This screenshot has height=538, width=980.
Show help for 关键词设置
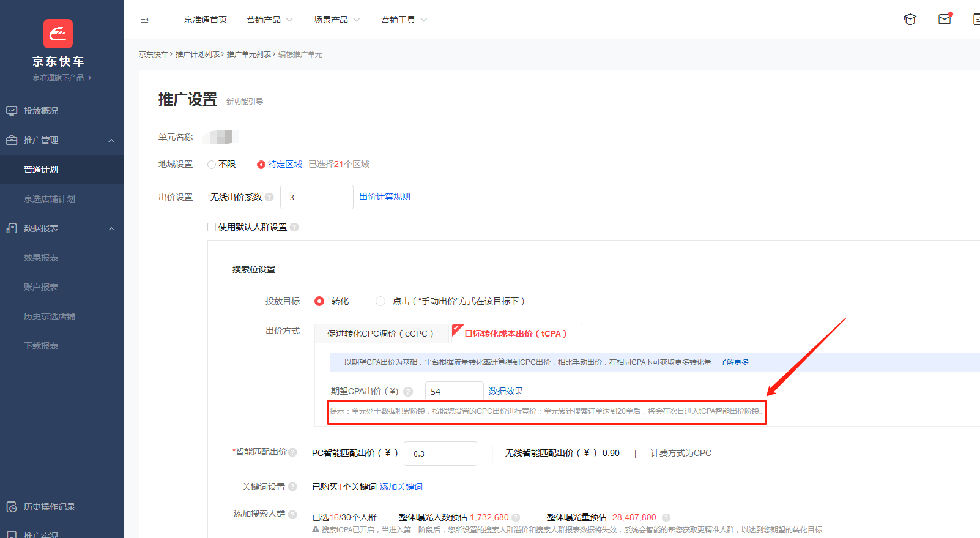coord(292,487)
